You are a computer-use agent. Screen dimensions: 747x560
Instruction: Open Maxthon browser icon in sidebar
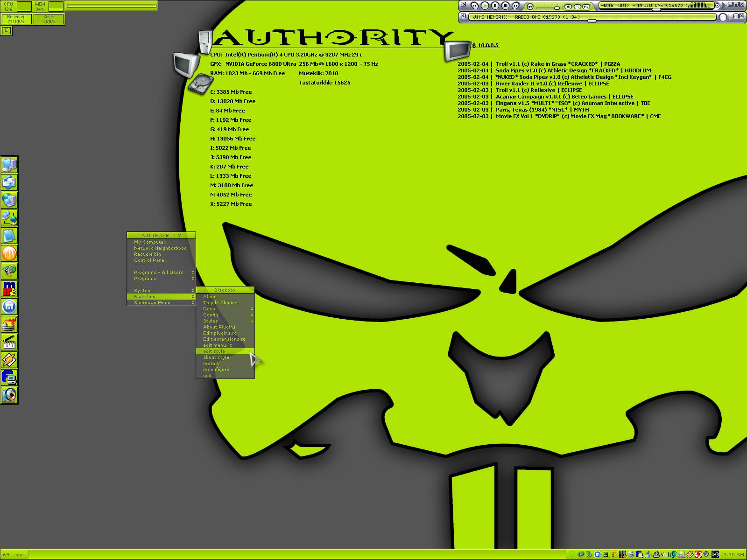[x=9, y=306]
